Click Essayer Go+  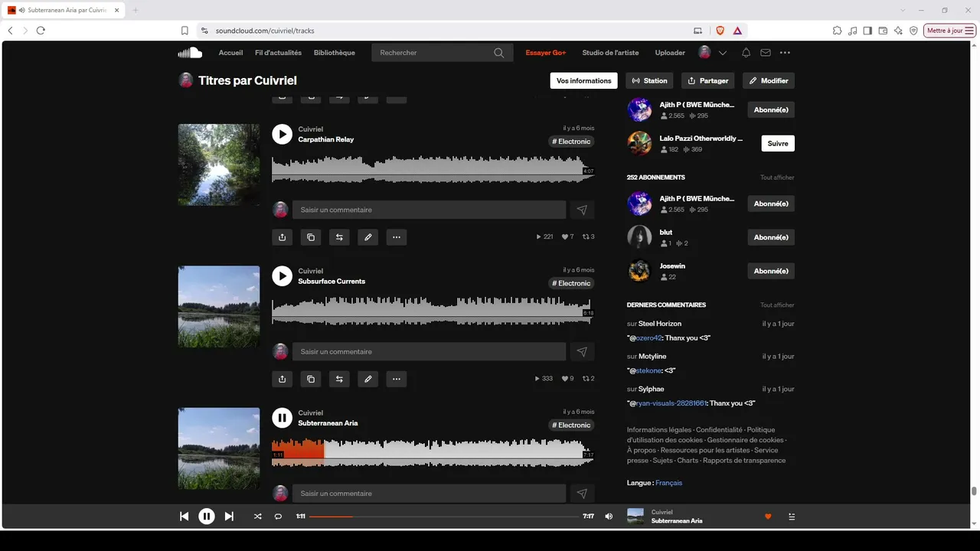[x=546, y=53]
